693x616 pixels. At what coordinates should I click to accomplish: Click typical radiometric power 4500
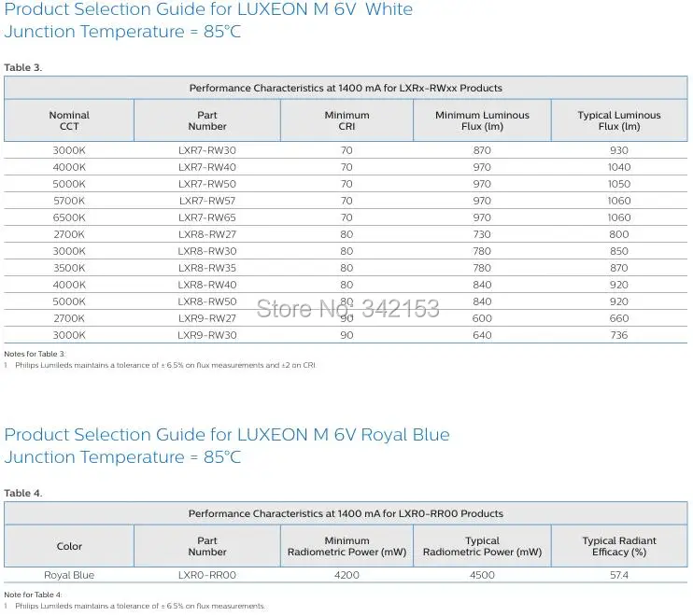(482, 575)
